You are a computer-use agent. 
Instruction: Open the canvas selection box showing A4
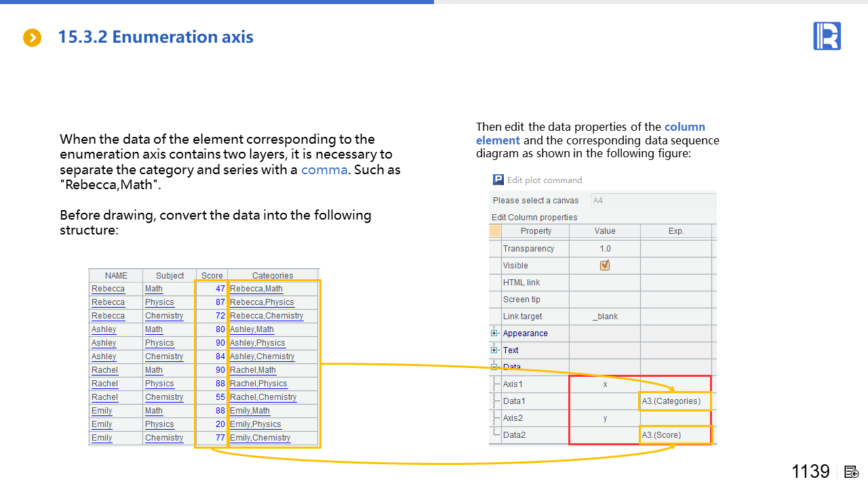pos(652,201)
